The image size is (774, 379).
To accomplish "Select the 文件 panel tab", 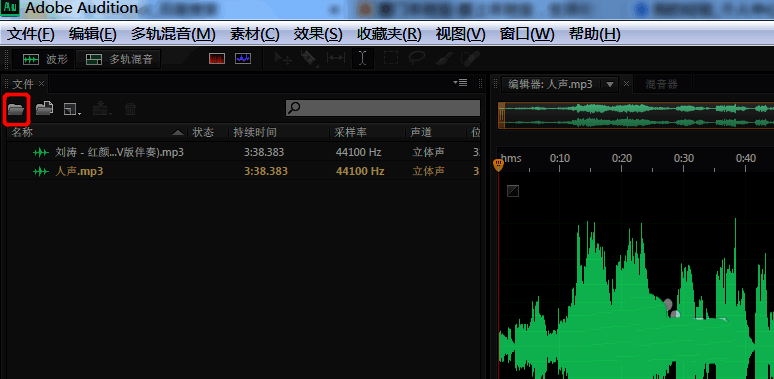I will [23, 84].
